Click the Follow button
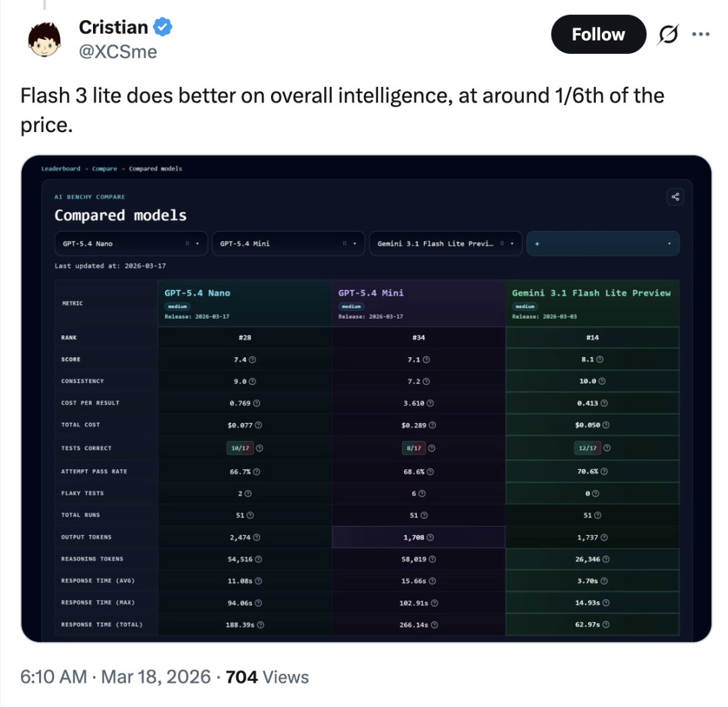 click(x=598, y=34)
